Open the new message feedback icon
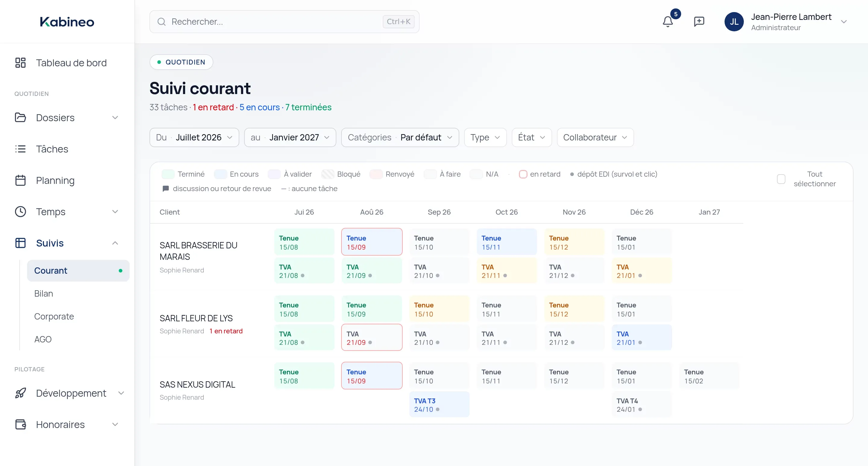 click(x=699, y=22)
